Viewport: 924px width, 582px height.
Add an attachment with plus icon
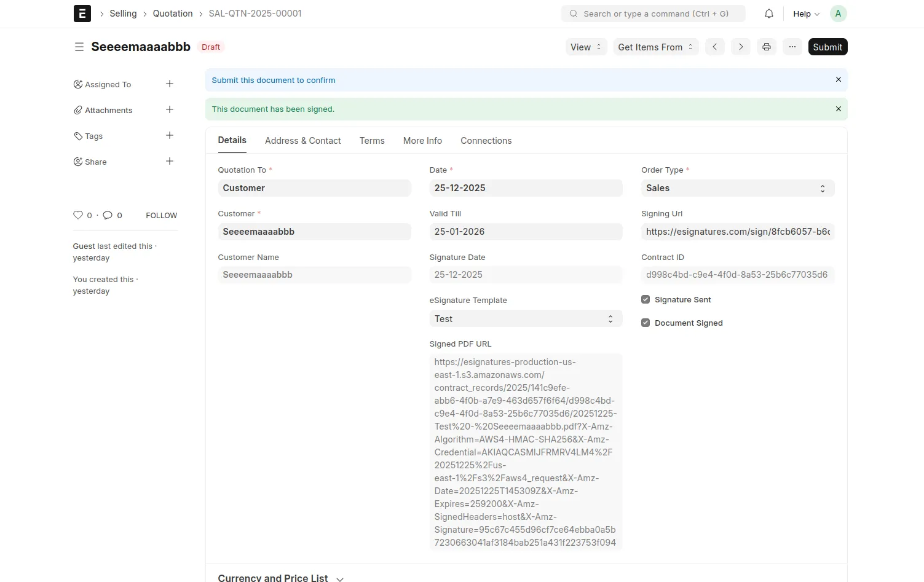(170, 109)
